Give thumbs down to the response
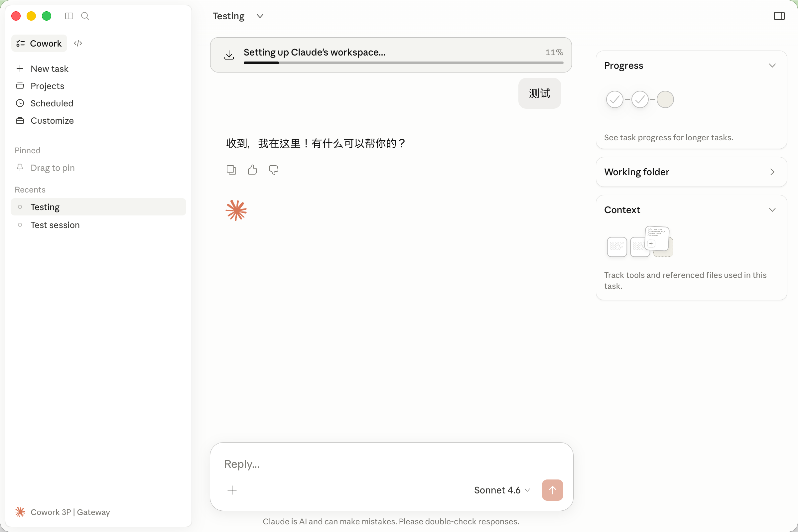 click(x=273, y=170)
